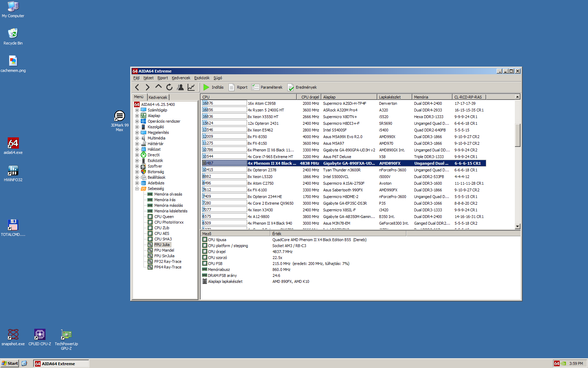Select the 3DMark 99 Max desktop icon
The image size is (588, 368).
tap(119, 121)
